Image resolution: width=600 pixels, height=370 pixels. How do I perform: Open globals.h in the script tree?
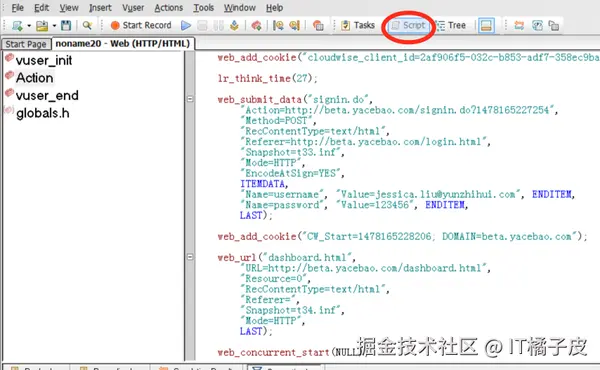coord(42,113)
